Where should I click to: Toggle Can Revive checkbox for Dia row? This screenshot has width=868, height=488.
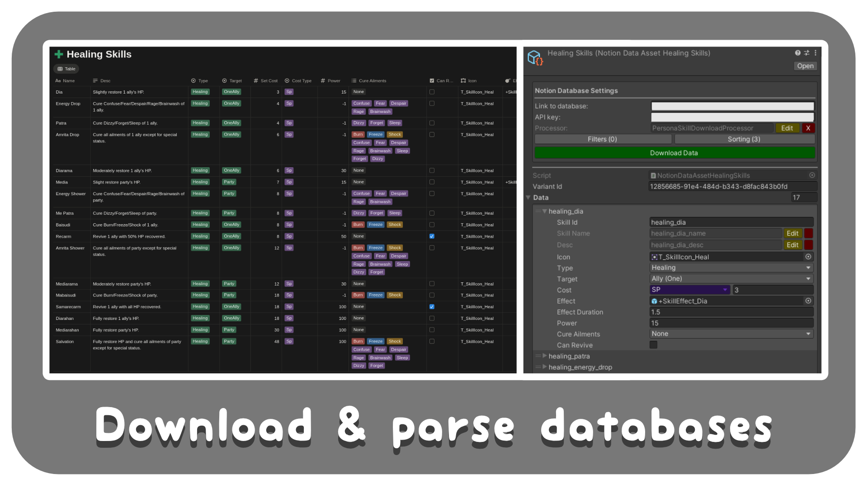pyautogui.click(x=432, y=92)
